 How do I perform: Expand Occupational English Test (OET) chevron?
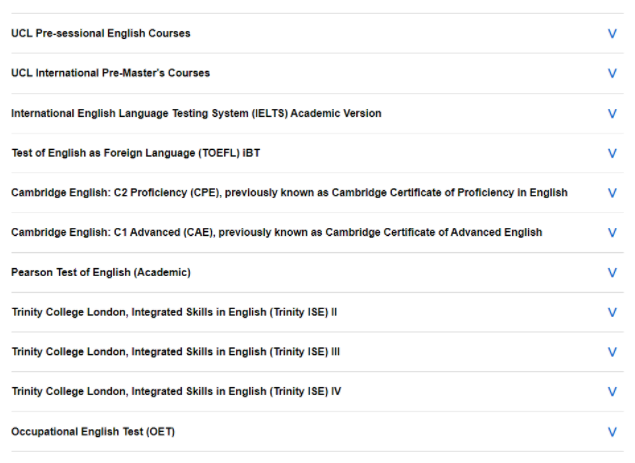(x=612, y=432)
